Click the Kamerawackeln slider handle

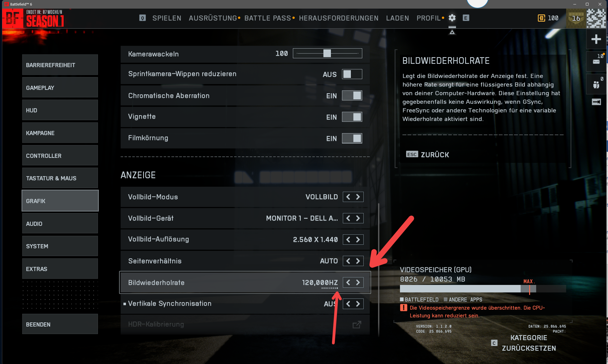point(327,53)
